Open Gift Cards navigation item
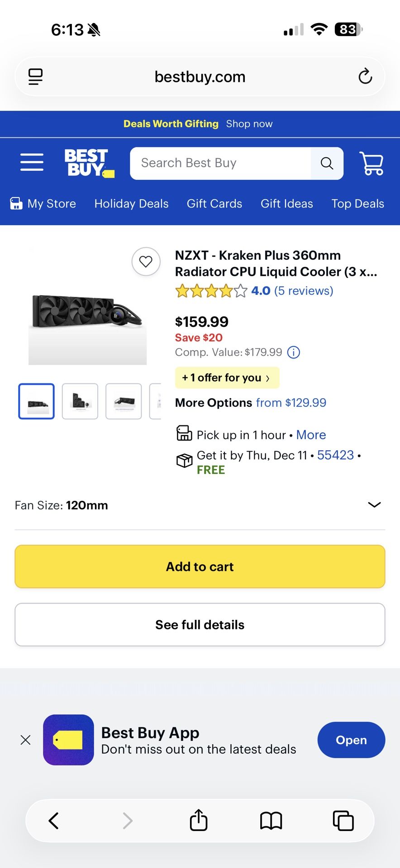The image size is (400, 868). (214, 203)
